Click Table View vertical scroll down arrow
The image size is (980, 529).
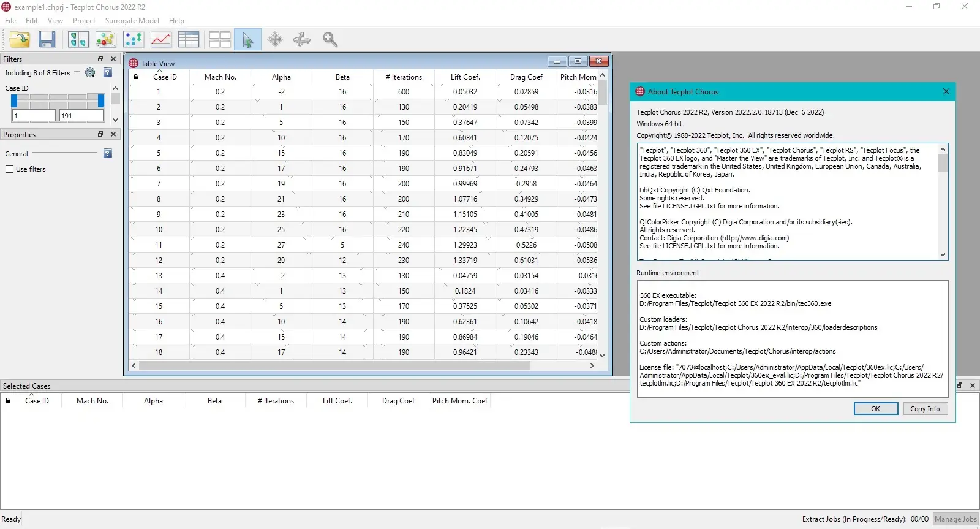(602, 355)
